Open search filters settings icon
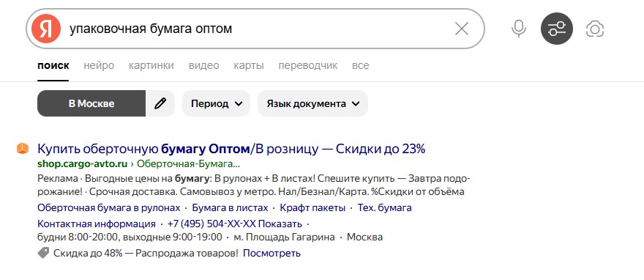 click(x=556, y=29)
